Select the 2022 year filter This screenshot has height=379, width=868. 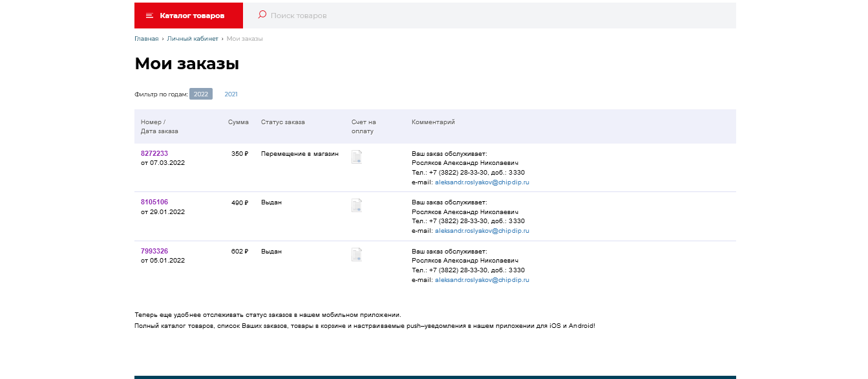201,94
